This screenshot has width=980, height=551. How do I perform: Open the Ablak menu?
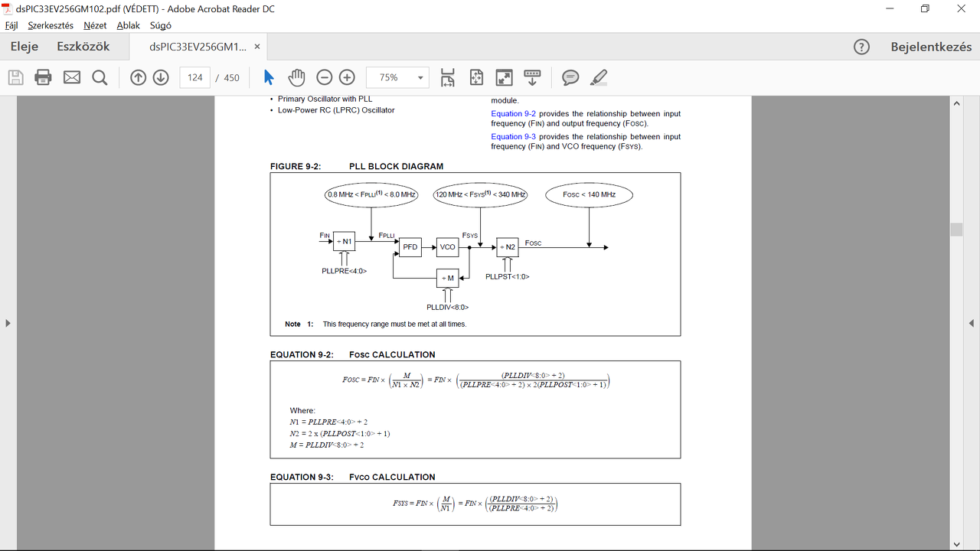pyautogui.click(x=128, y=25)
